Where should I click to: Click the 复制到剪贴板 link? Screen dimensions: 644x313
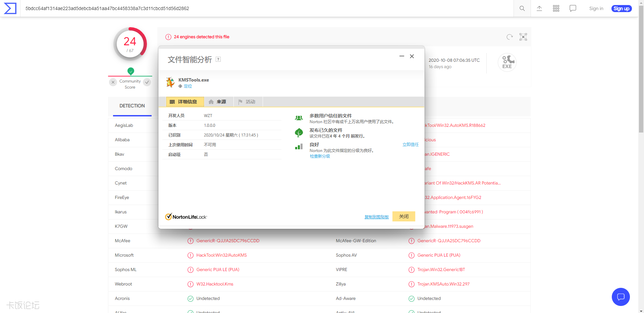(376, 217)
